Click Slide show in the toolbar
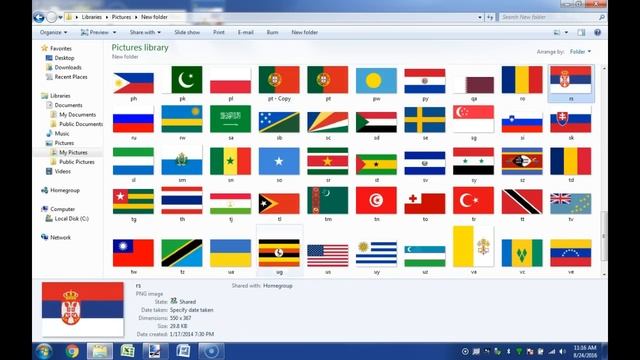This screenshot has height=360, width=640. [187, 32]
